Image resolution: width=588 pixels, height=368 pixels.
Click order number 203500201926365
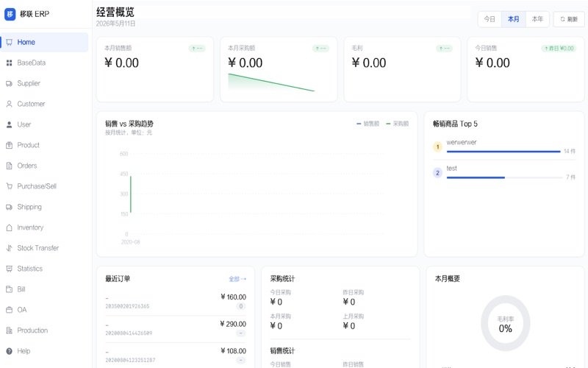click(127, 306)
